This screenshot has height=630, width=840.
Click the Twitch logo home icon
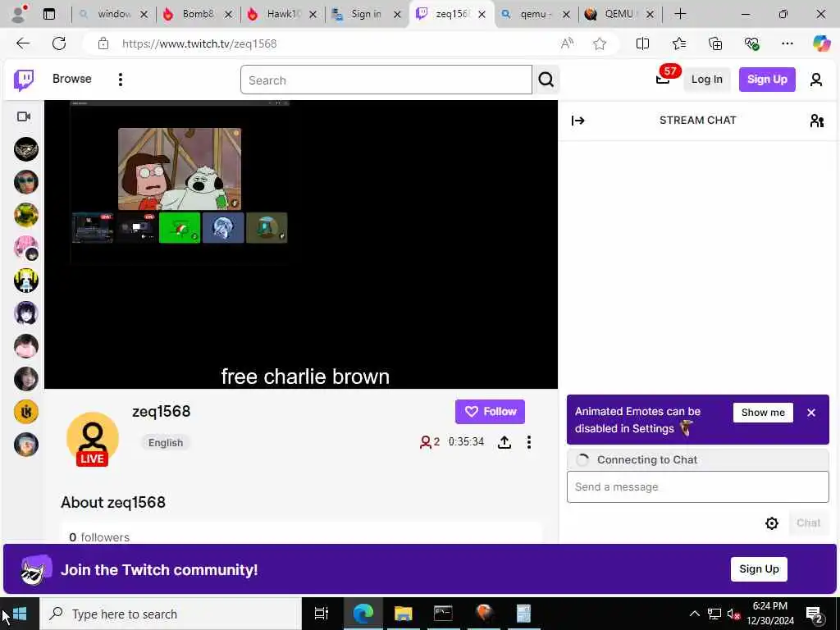tap(24, 80)
